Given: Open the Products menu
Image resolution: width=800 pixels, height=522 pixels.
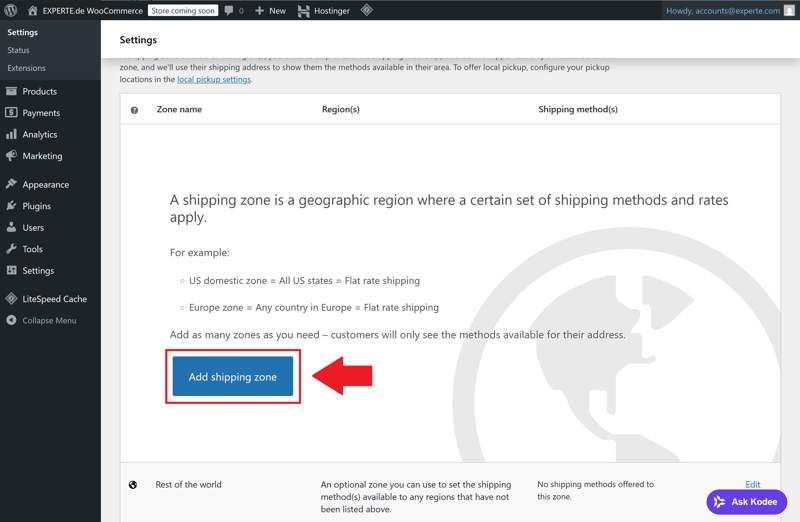Looking at the screenshot, I should pos(39,91).
